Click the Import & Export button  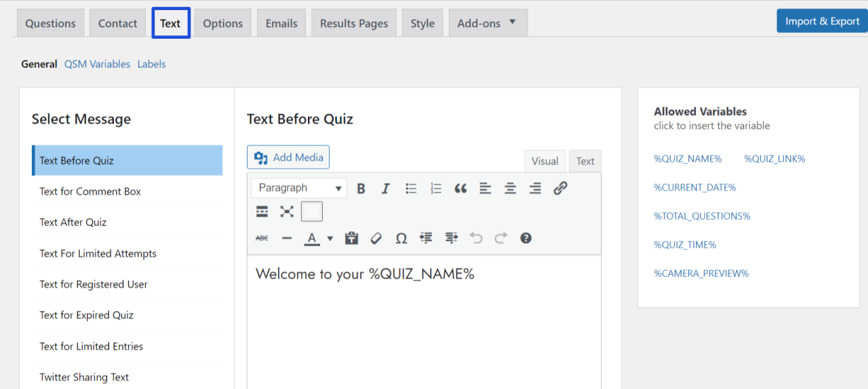point(822,21)
